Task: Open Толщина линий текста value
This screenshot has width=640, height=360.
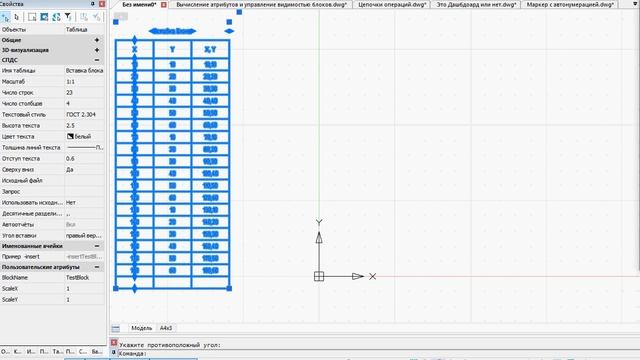Action: pos(84,147)
